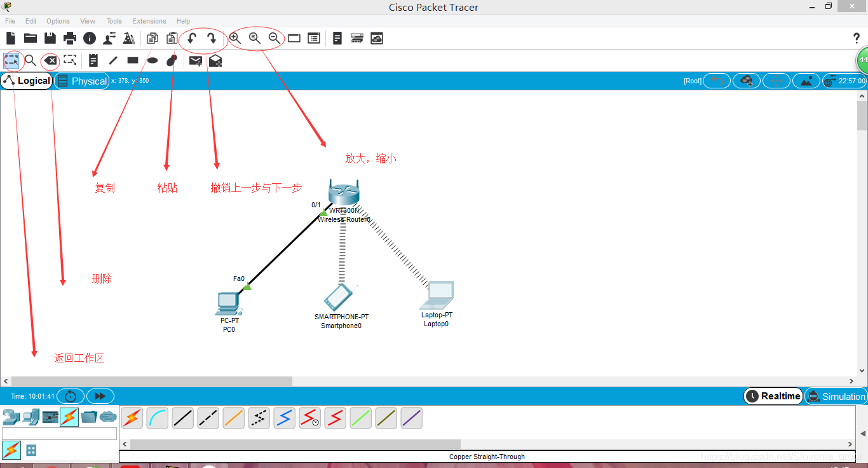
Task: Choose Copper Cross-Over dashed cable
Action: (x=208, y=418)
